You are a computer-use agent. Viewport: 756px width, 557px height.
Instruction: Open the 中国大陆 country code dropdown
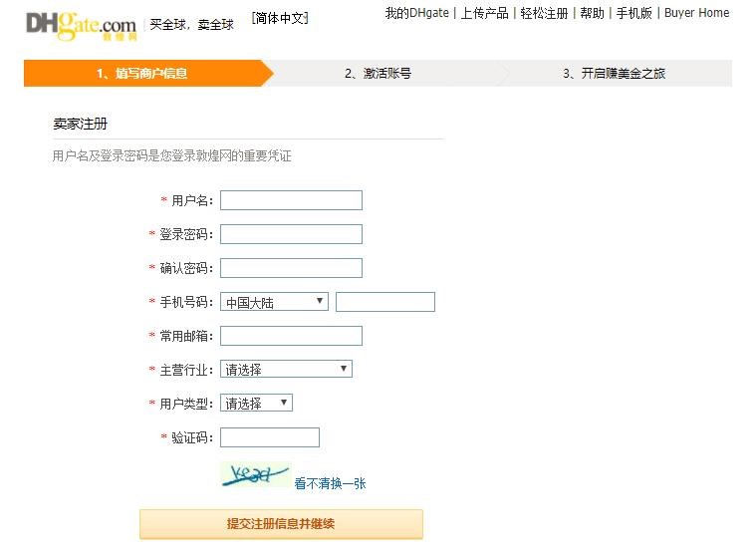275,302
